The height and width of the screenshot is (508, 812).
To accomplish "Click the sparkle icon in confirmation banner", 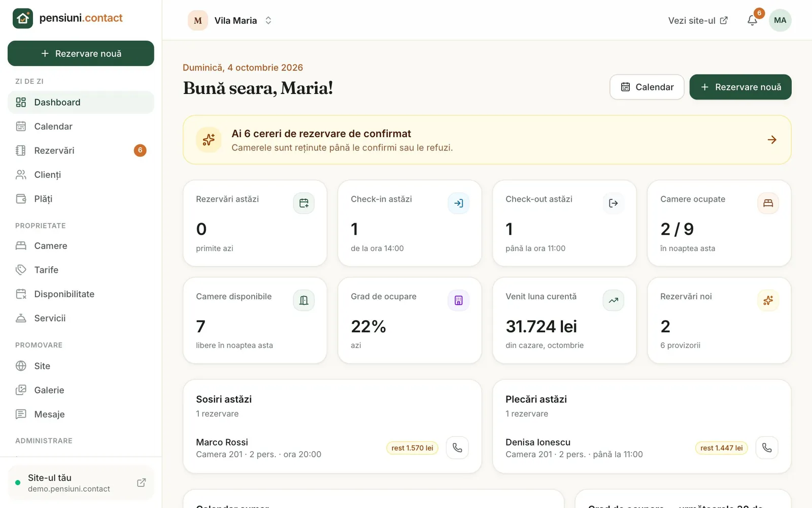I will point(209,140).
